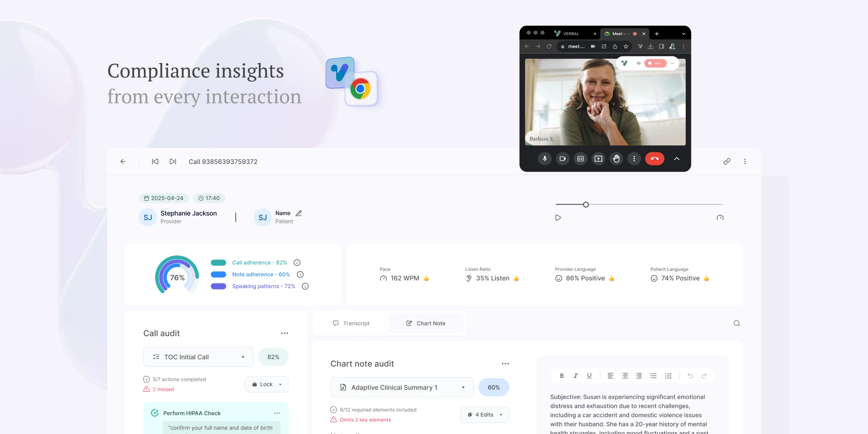Search the transcript with magnifier icon
The height and width of the screenshot is (434, 868).
(x=737, y=323)
